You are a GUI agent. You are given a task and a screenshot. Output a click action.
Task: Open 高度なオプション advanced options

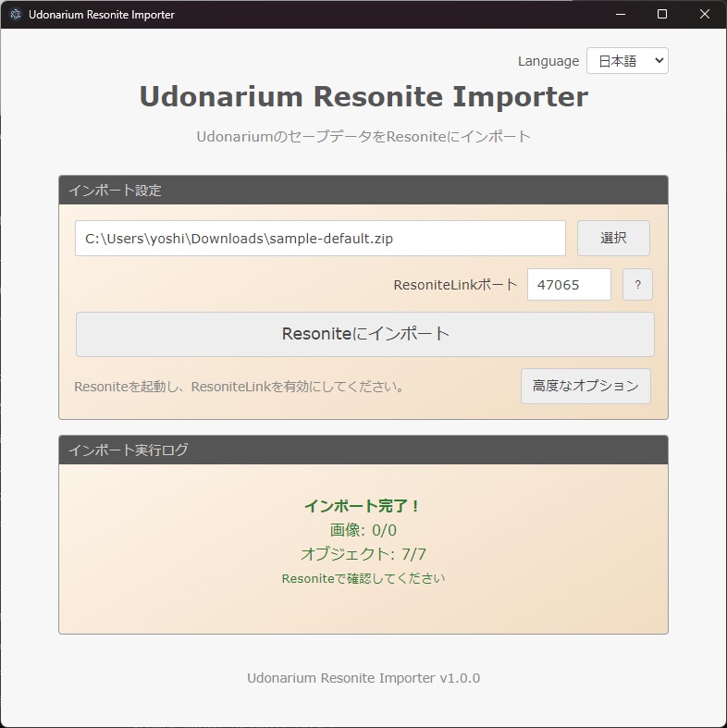(x=585, y=387)
